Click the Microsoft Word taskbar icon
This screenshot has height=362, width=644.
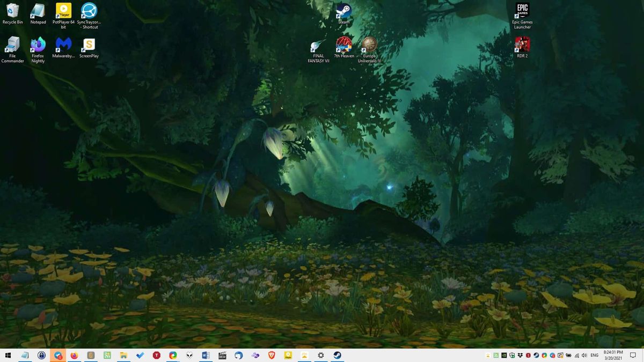206,355
